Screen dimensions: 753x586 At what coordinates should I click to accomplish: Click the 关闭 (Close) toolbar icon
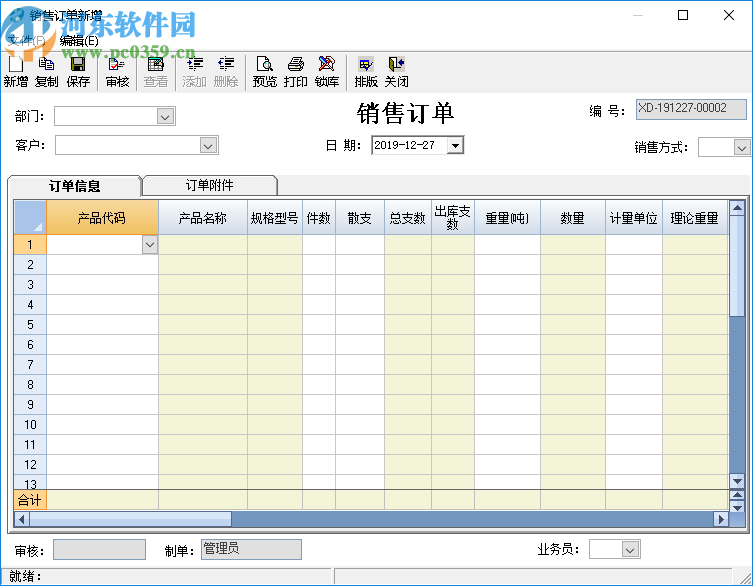397,71
